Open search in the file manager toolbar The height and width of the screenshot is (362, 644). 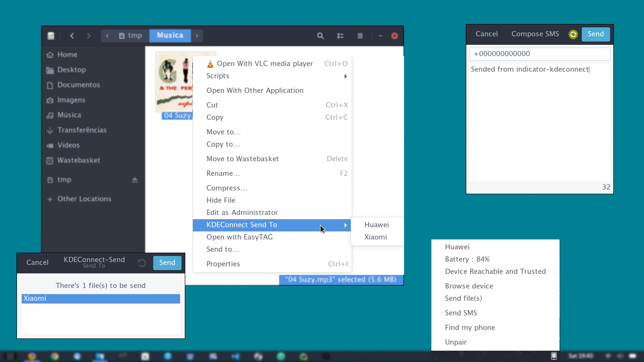click(x=320, y=36)
